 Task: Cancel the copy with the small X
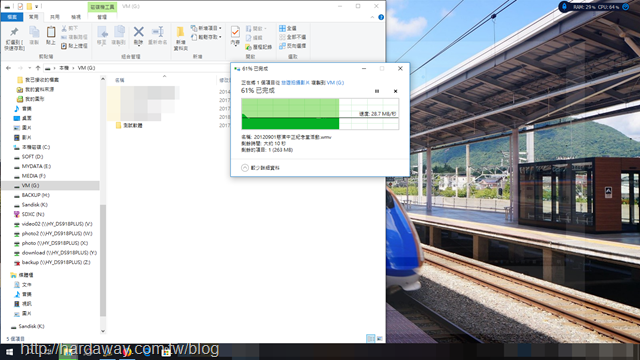tap(396, 91)
